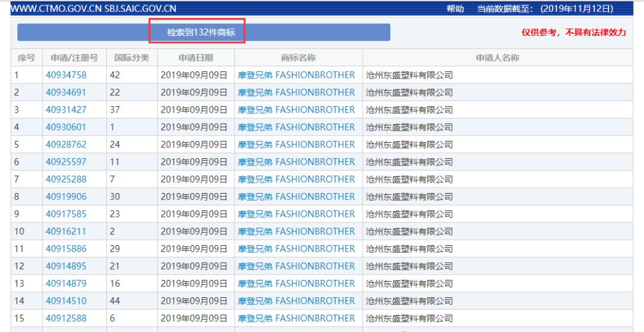Open the 帮助 help link
The image size is (644, 332).
tap(455, 8)
